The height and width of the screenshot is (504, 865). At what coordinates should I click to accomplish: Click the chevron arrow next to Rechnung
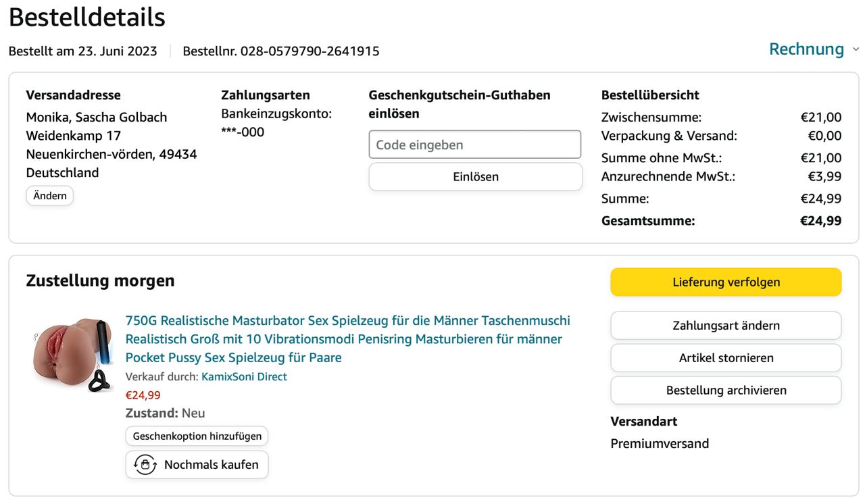point(856,49)
